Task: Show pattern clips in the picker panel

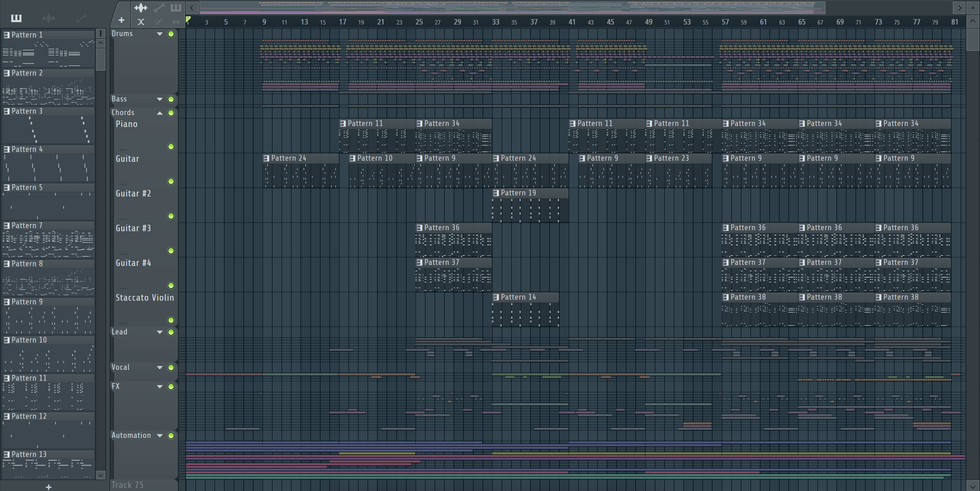Action: 16,18
